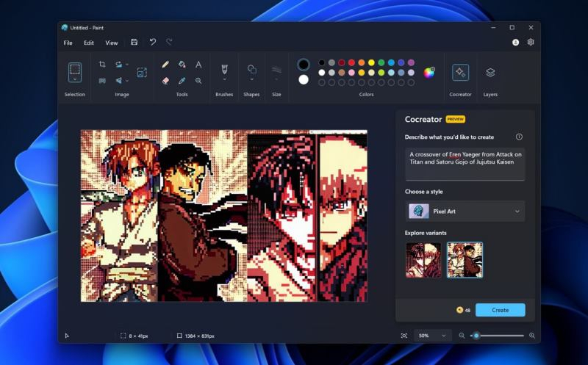
Task: Toggle the Cocreator panel
Action: [x=460, y=72]
